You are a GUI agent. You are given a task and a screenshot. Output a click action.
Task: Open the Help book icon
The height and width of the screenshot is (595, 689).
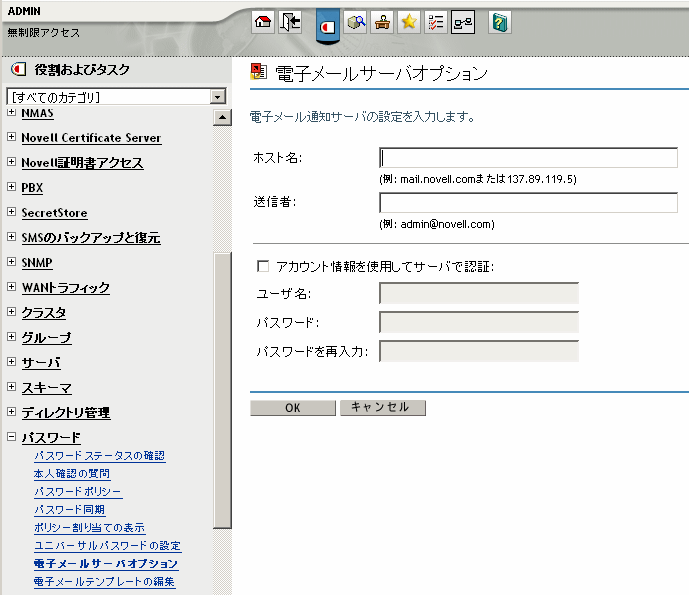[500, 22]
